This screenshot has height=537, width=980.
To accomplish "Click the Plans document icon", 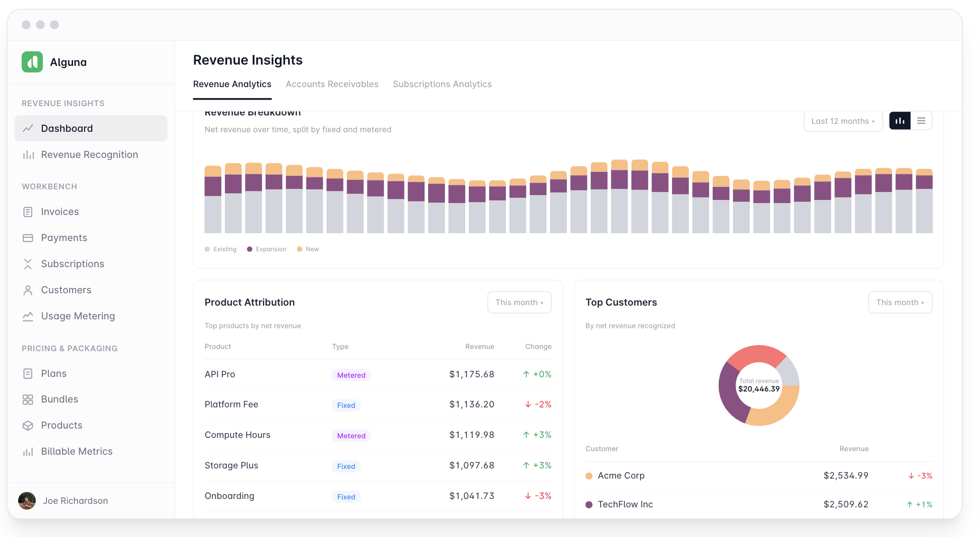I will pos(28,374).
